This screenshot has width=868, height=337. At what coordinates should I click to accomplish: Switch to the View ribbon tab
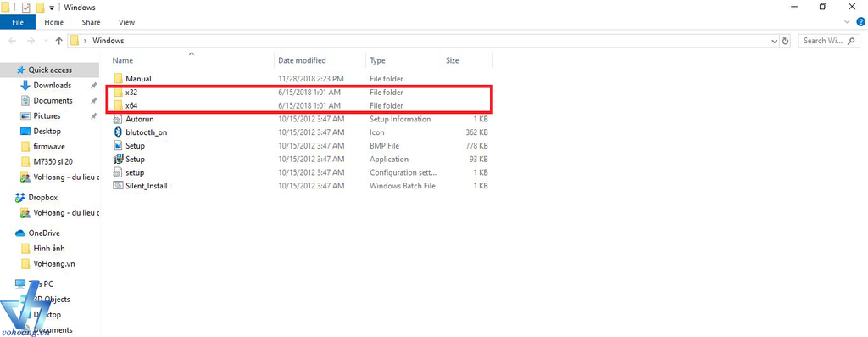[127, 22]
